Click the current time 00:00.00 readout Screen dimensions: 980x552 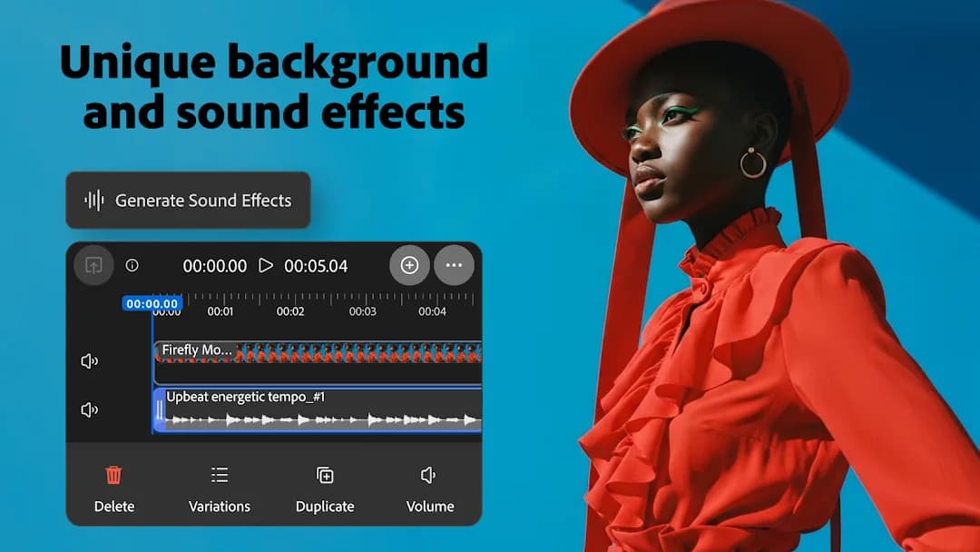(214, 266)
